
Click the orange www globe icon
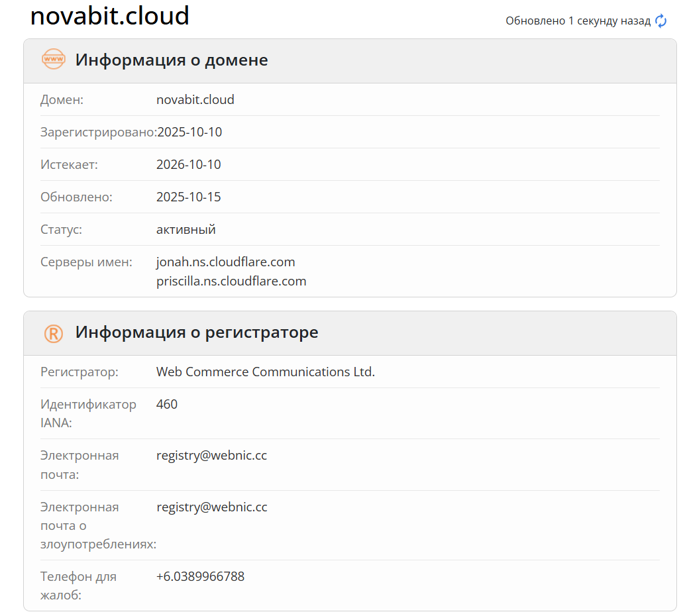click(x=54, y=60)
